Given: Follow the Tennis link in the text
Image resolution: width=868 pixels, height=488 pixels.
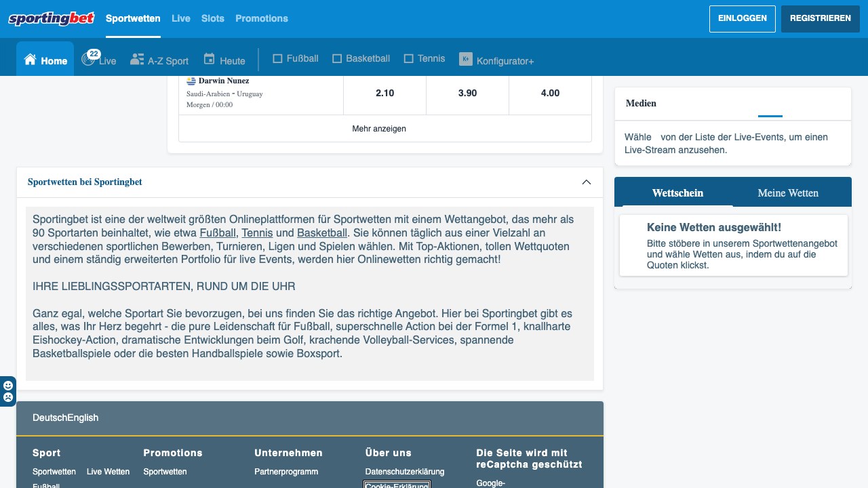Looking at the screenshot, I should tap(257, 233).
